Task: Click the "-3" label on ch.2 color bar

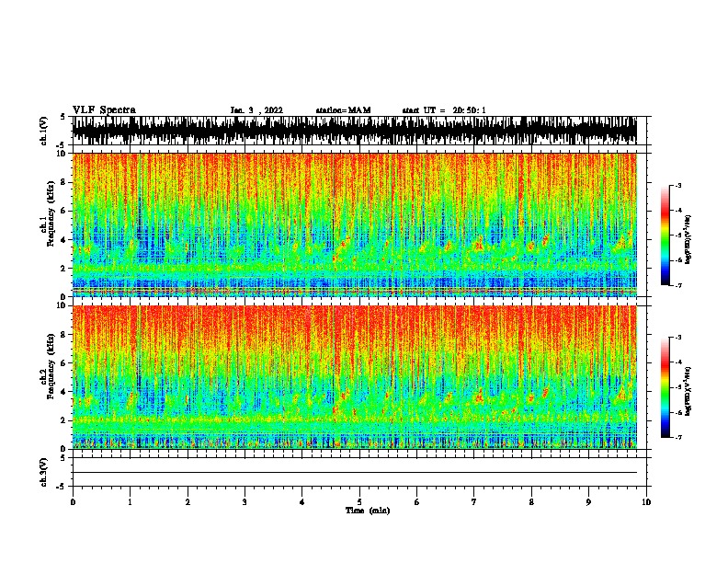Action: click(x=677, y=338)
